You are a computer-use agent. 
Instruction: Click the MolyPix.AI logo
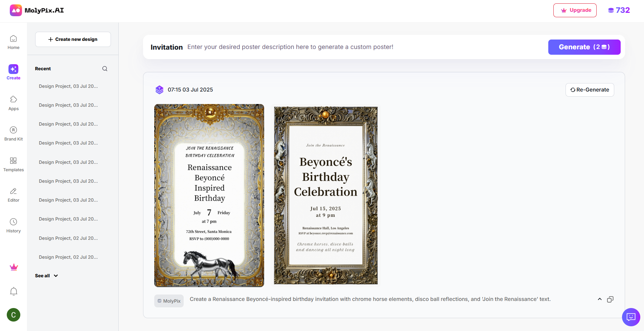pyautogui.click(x=37, y=10)
